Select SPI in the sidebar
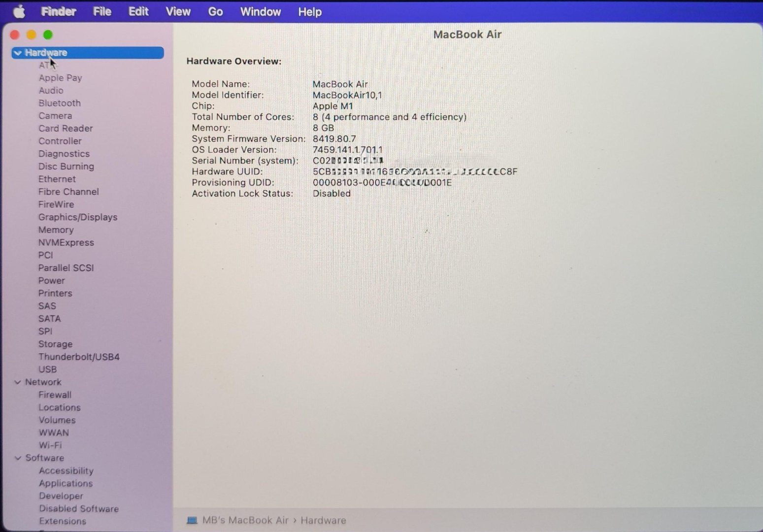This screenshot has height=532, width=763. (45, 332)
